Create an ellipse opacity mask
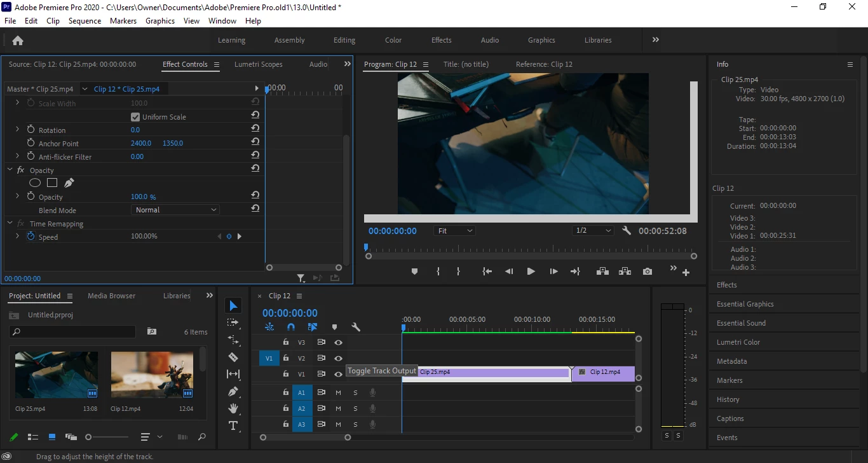The image size is (868, 463). tap(35, 183)
